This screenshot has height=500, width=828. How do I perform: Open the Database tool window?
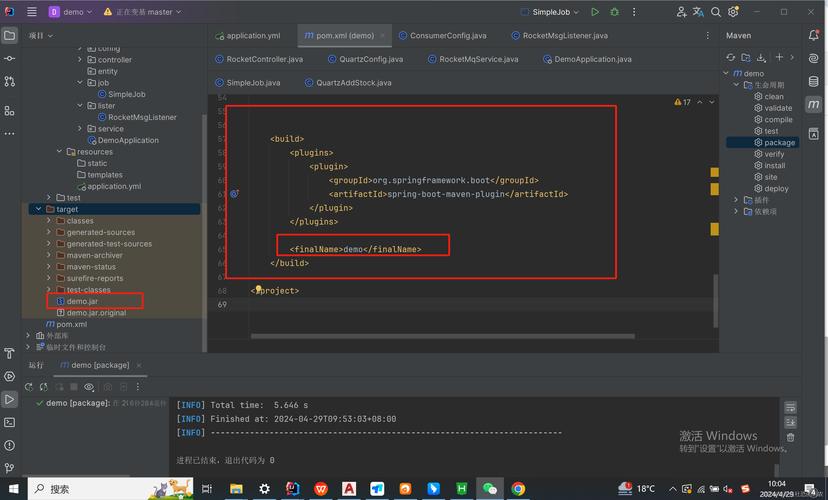coord(813,81)
